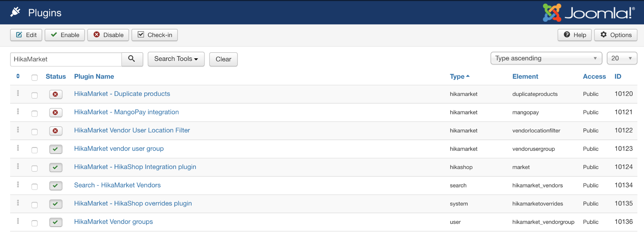The image size is (644, 238).
Task: Open the Joomla! logo link
Action: [589, 13]
